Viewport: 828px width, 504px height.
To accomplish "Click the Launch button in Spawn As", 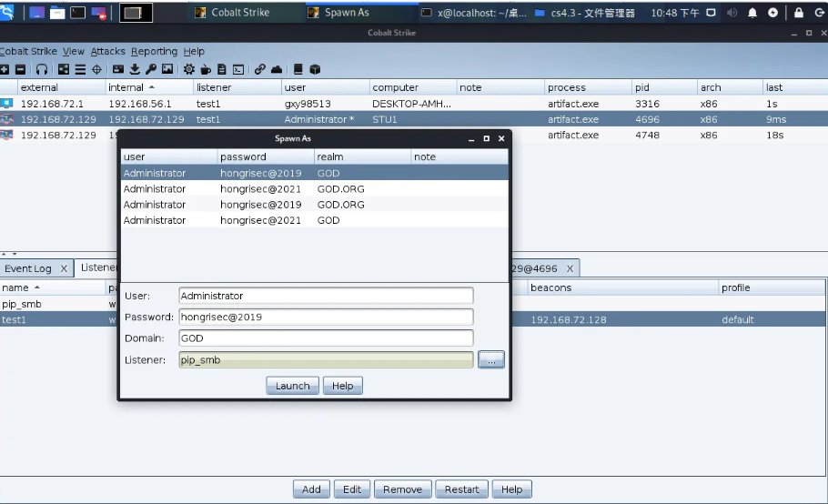I will pyautogui.click(x=293, y=386).
